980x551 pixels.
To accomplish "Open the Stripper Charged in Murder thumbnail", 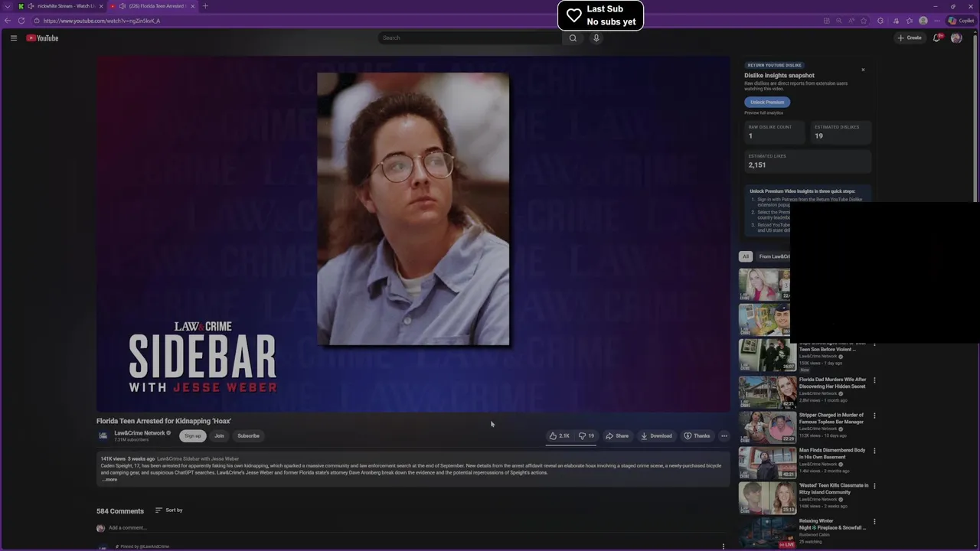I will point(767,427).
